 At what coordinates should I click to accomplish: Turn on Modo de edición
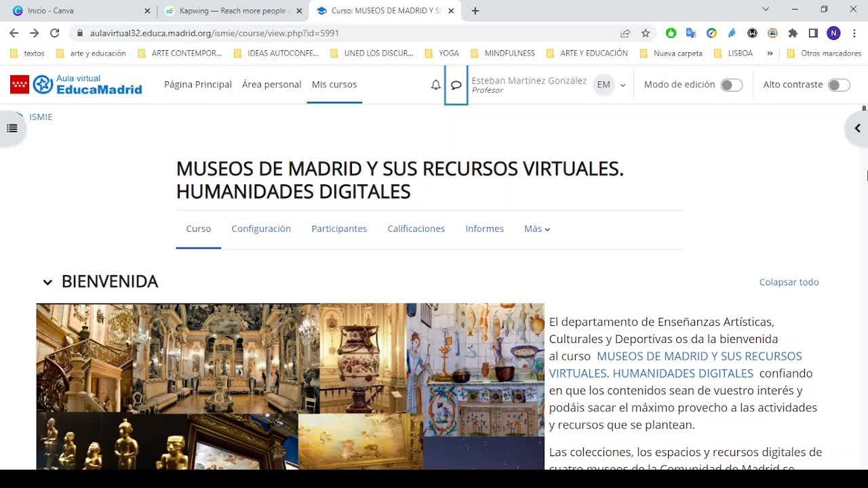[x=731, y=85]
